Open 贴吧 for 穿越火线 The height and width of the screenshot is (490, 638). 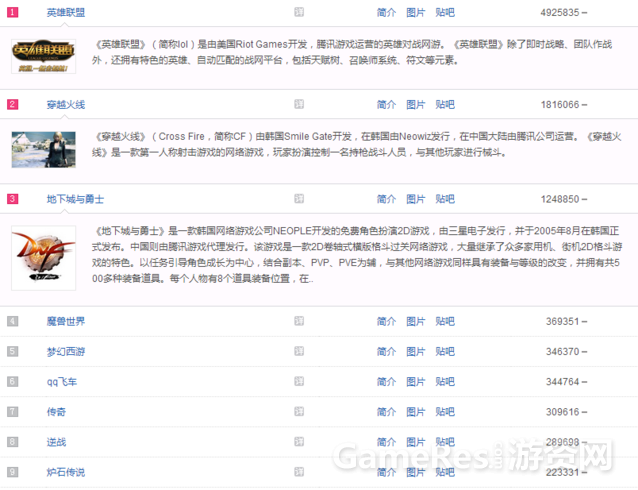[x=445, y=105]
